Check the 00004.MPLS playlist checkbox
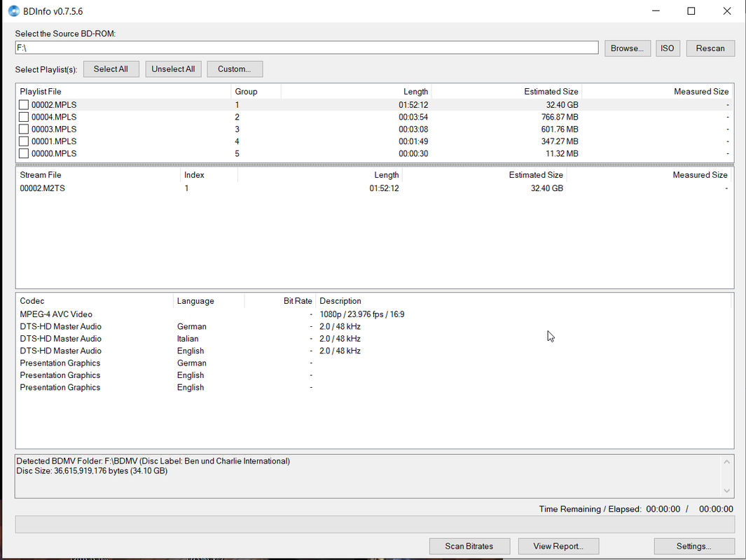 (x=24, y=117)
